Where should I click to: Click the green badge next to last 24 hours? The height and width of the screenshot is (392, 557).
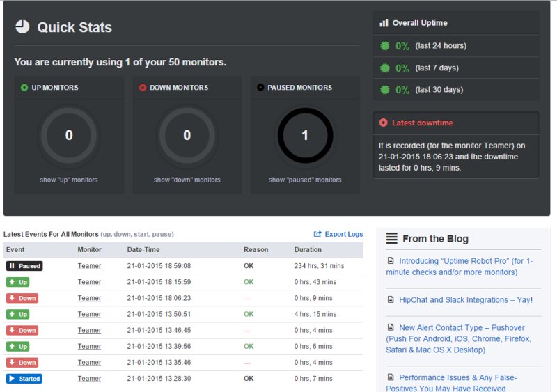coord(385,46)
